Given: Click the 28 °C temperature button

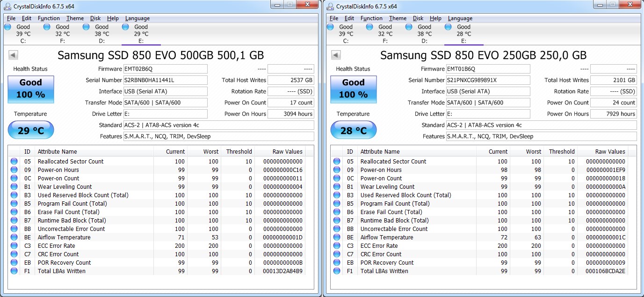Looking at the screenshot, I should [x=353, y=131].
